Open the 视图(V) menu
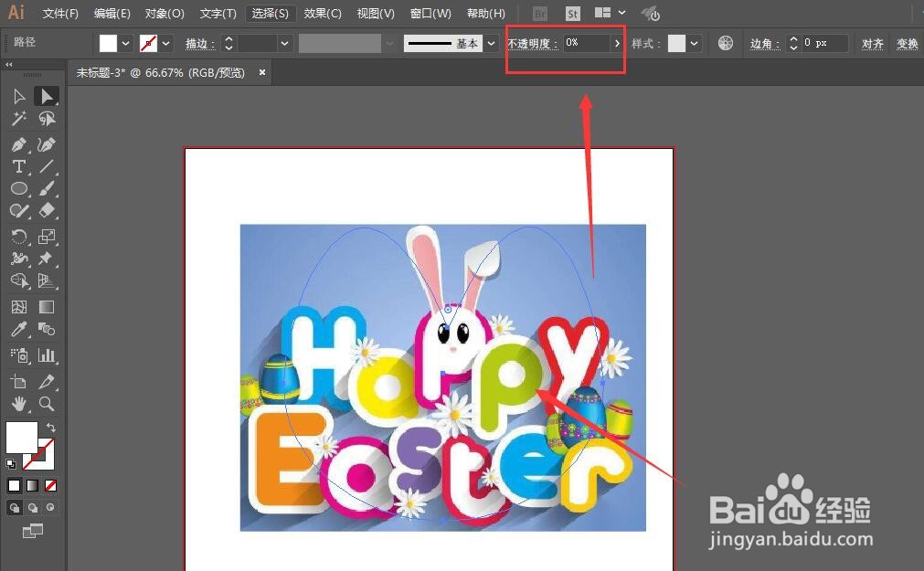The image size is (924, 571). tap(376, 13)
